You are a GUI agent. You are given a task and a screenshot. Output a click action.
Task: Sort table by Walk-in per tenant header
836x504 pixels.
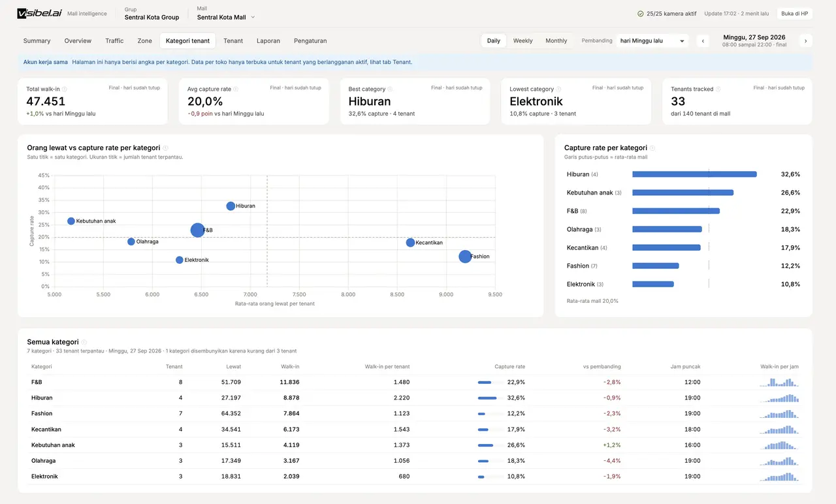coord(387,367)
